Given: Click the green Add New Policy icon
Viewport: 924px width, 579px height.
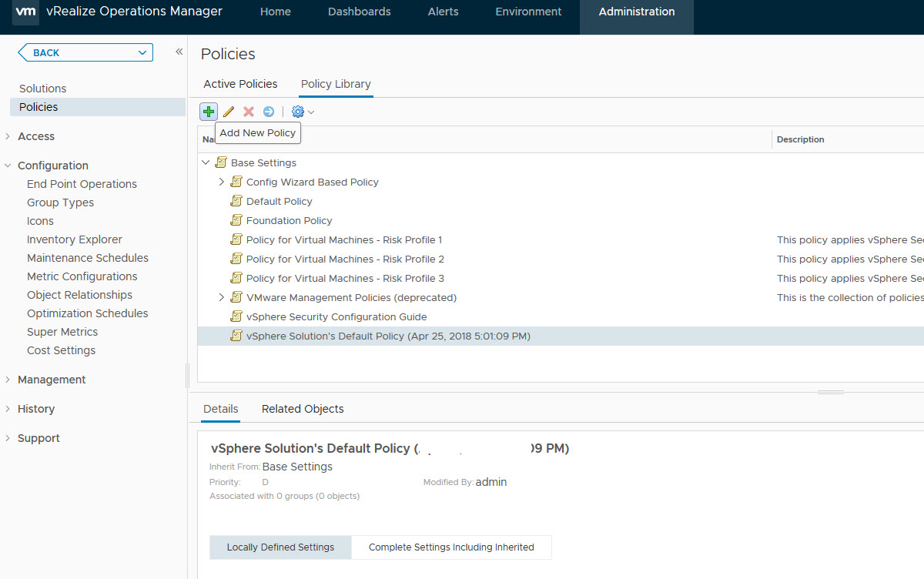Looking at the screenshot, I should 209,112.
